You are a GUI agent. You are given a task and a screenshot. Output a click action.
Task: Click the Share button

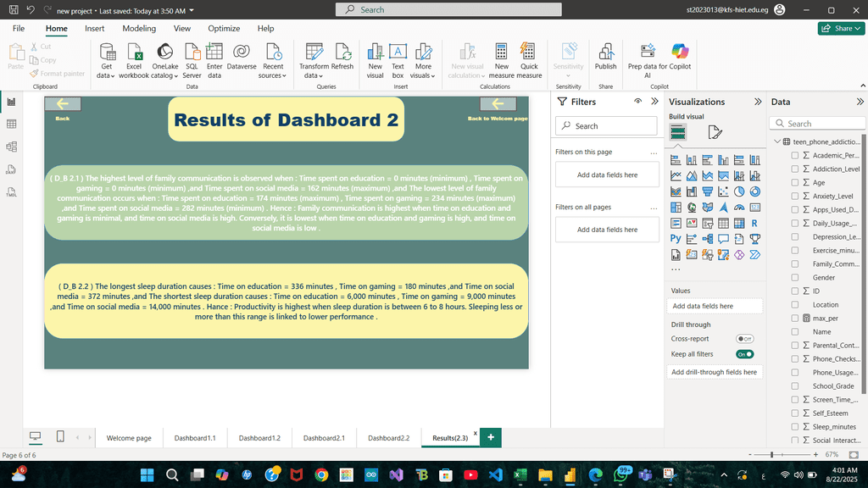pos(841,28)
